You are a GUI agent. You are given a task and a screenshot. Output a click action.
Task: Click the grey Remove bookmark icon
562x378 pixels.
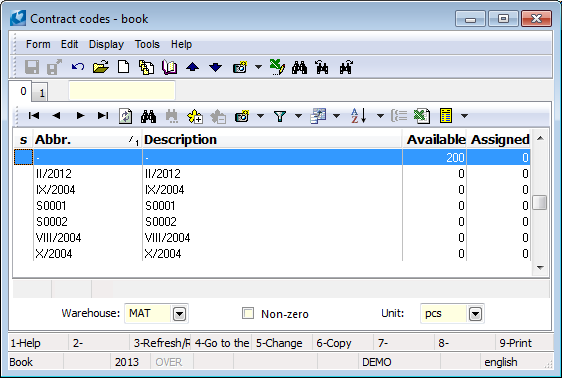pos(218,116)
